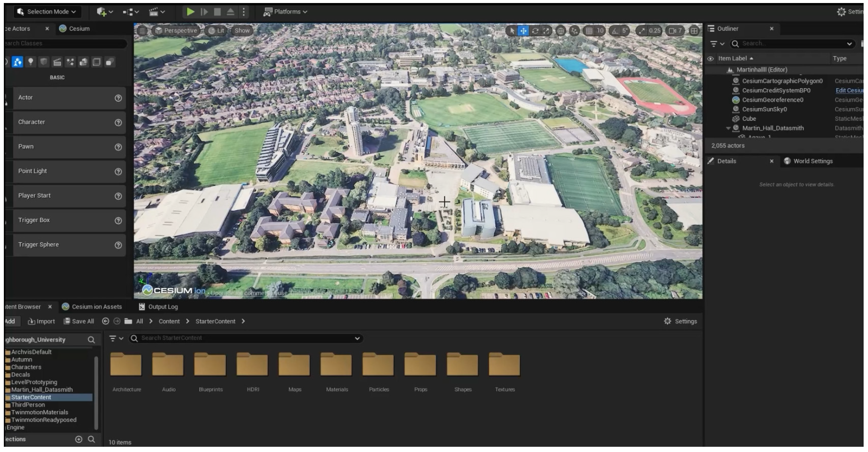This screenshot has width=868, height=452.
Task: Open the Outliner filter dropdown
Action: pos(717,44)
